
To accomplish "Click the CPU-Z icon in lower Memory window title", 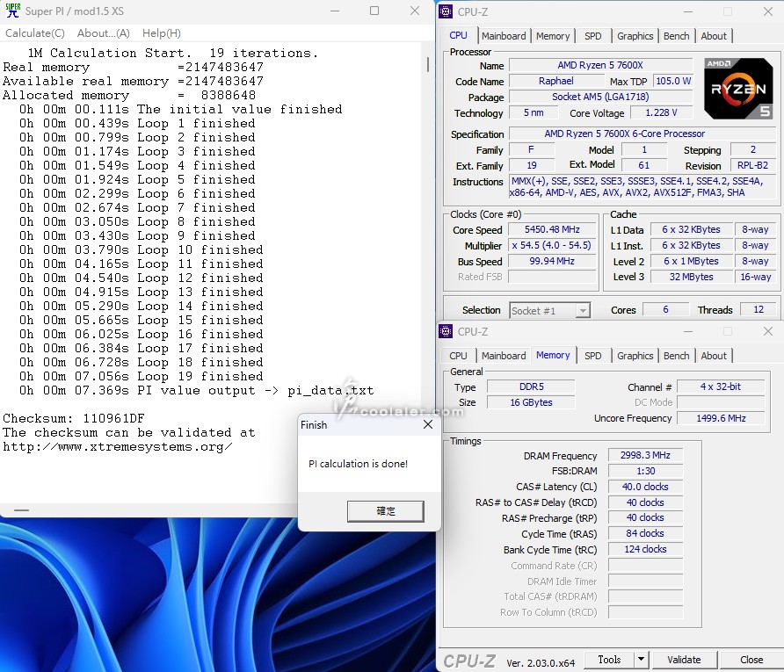I will click(x=446, y=331).
